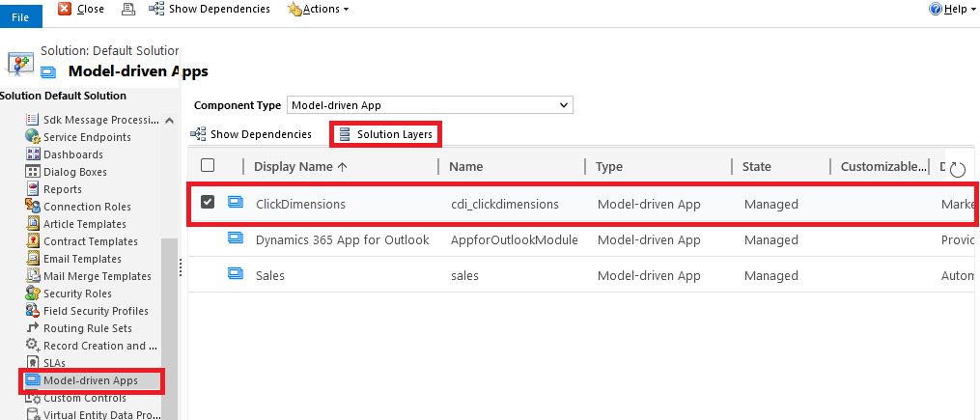Viewport: 980px width, 420px height.
Task: Click the Security Roles icon
Action: coord(33,294)
